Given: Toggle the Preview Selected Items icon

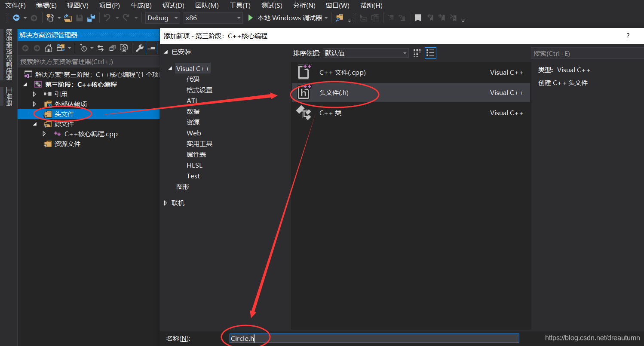Looking at the screenshot, I should pyautogui.click(x=151, y=48).
